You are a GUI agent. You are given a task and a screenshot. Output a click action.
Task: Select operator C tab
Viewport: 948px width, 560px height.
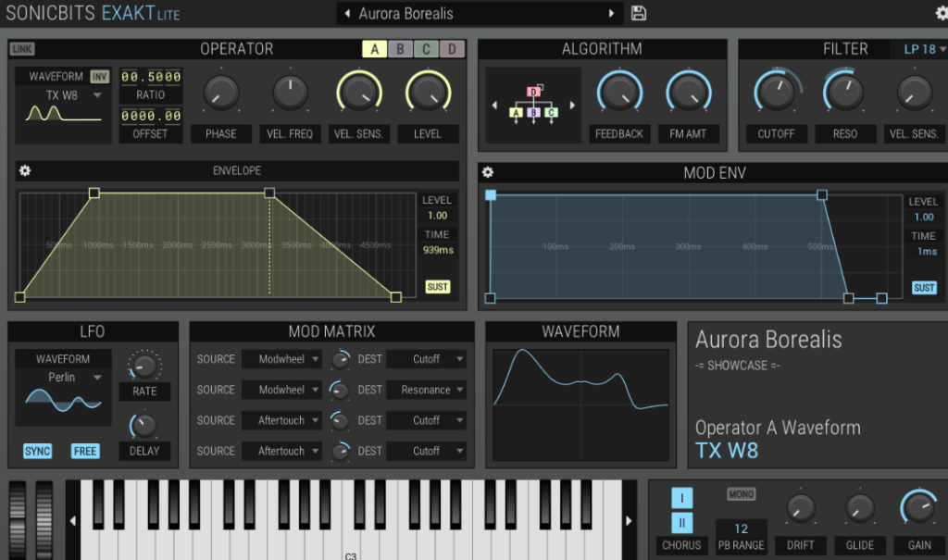426,49
